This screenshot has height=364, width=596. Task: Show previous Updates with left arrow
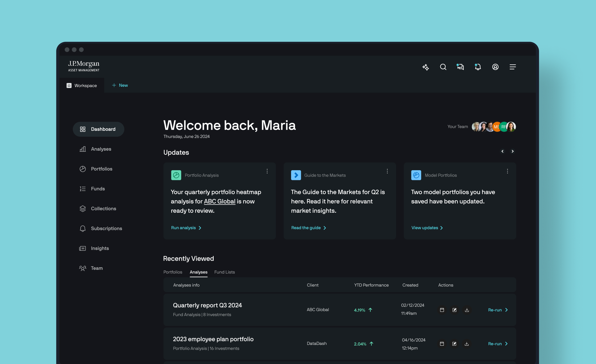click(502, 151)
